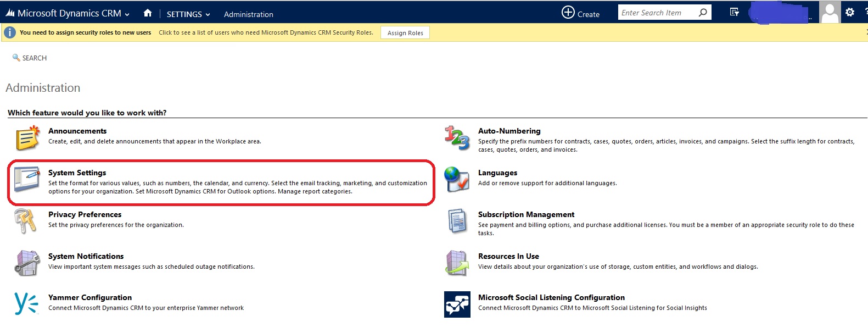Click the Announcements notepad icon
This screenshot has width=868, height=327.
tap(27, 138)
